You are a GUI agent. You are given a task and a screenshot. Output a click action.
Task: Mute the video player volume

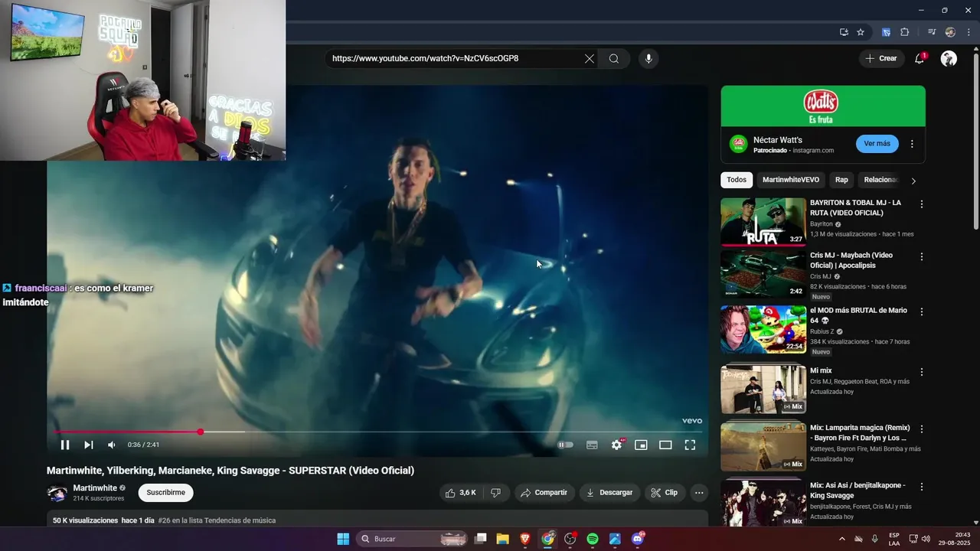coord(112,445)
